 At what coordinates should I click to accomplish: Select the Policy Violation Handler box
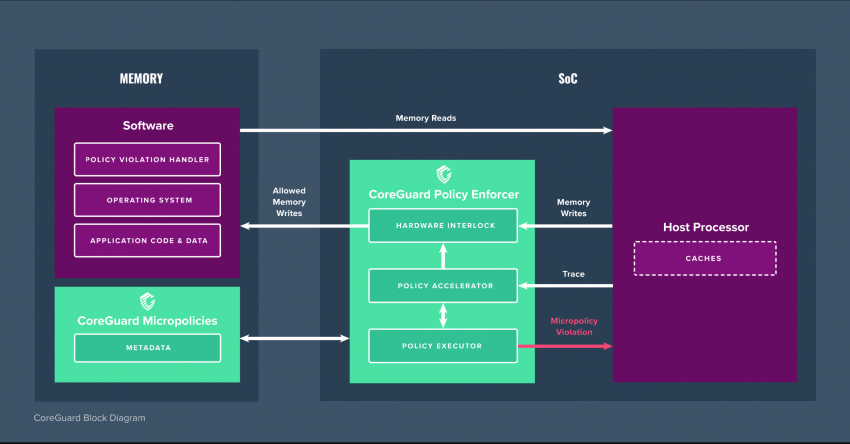pyautogui.click(x=147, y=159)
